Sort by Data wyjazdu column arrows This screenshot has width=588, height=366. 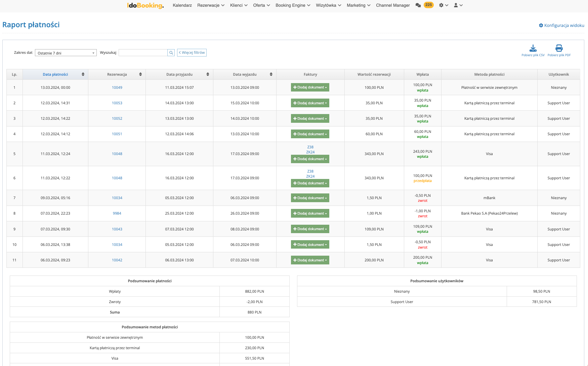(x=271, y=74)
